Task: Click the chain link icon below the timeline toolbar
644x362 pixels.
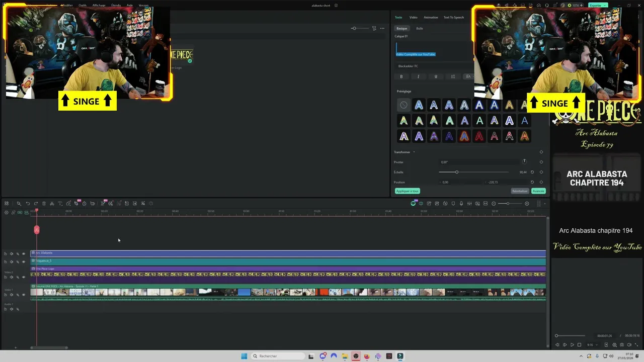Action: (x=13, y=213)
